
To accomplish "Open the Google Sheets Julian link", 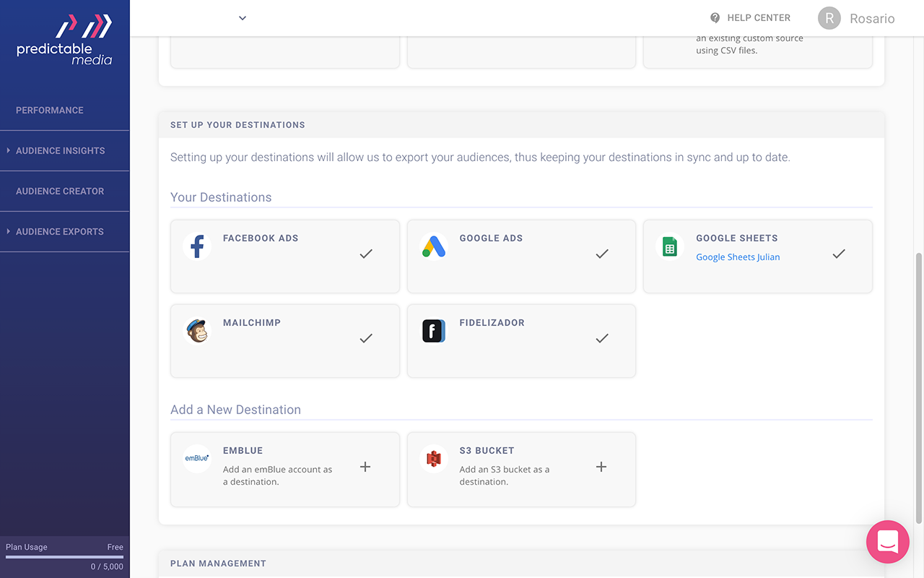I will coord(738,256).
